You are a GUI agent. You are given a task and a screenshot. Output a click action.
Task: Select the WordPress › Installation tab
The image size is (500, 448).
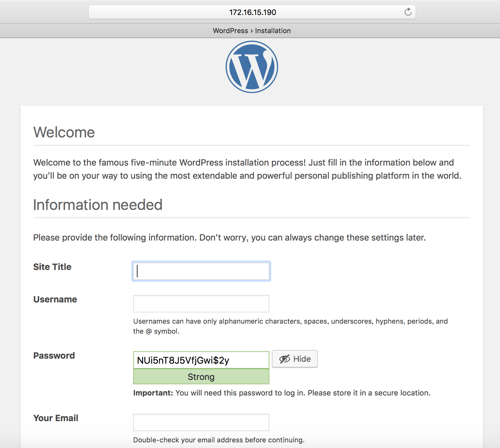(252, 31)
